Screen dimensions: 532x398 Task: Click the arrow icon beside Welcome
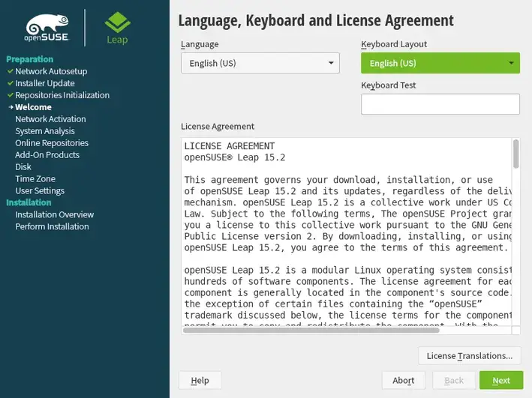point(11,106)
